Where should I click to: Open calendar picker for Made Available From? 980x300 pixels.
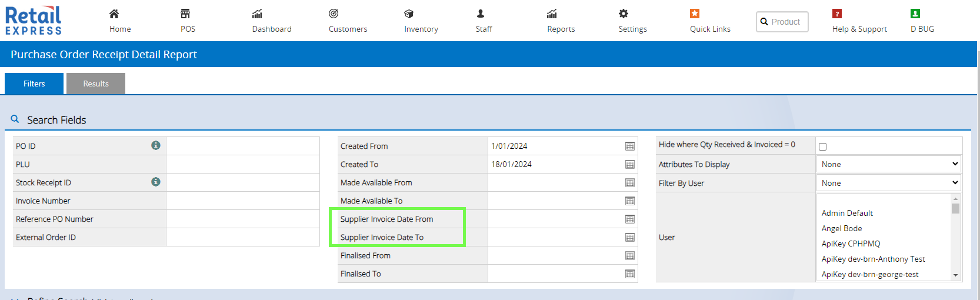[x=630, y=183]
